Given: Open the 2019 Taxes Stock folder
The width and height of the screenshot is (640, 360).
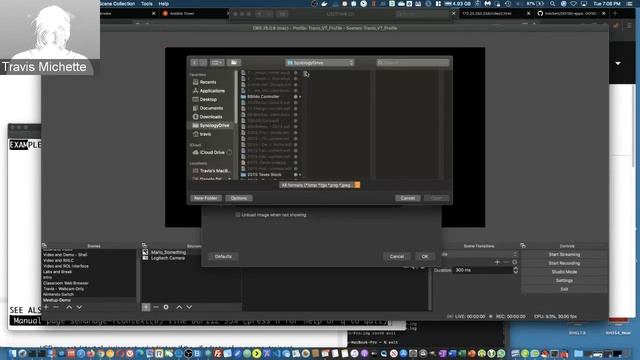Looking at the screenshot, I should click(x=264, y=174).
